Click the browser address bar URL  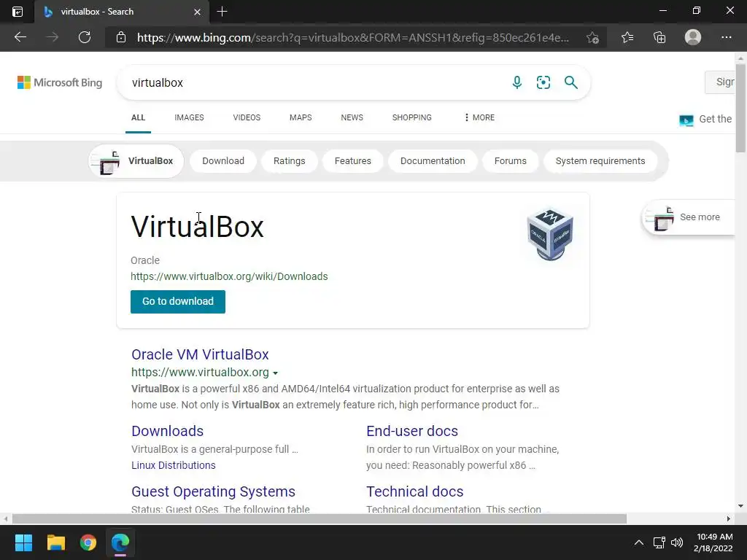[353, 38]
